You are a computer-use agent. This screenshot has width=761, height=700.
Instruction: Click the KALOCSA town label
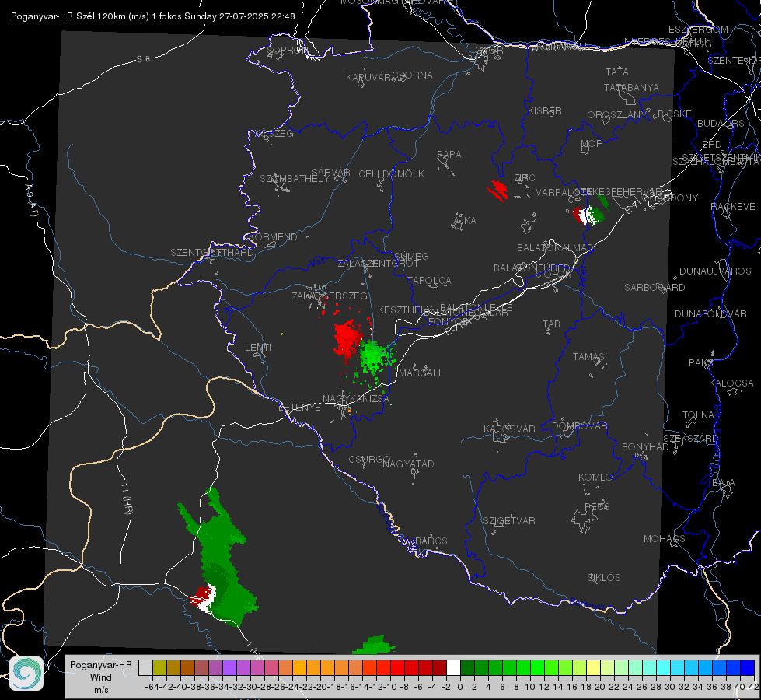[731, 383]
